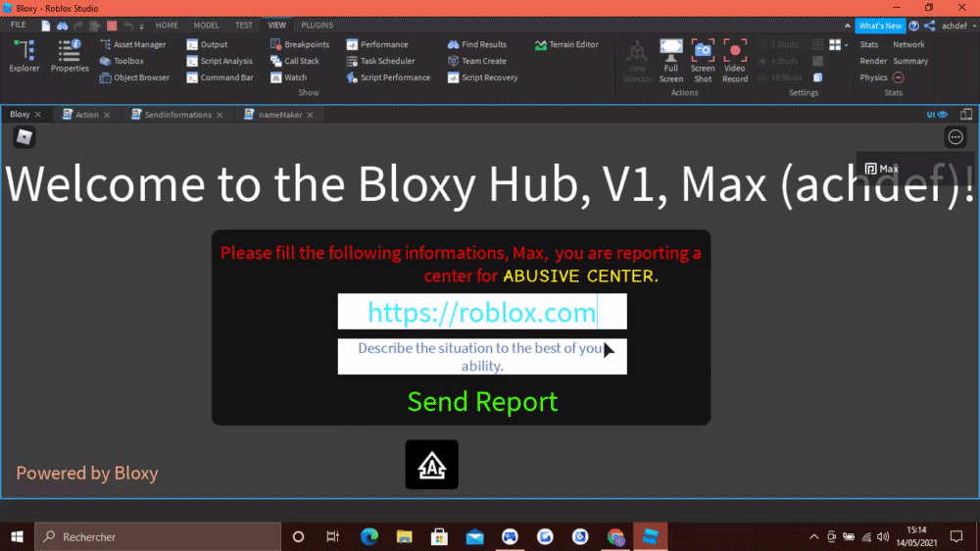This screenshot has width=980, height=551.
Task: Toggle the Network stats display
Action: (908, 44)
